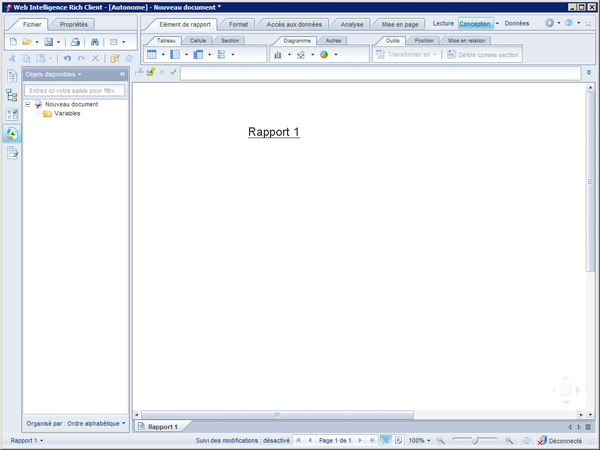
Task: Click the Undo arrow icon
Action: [x=67, y=59]
